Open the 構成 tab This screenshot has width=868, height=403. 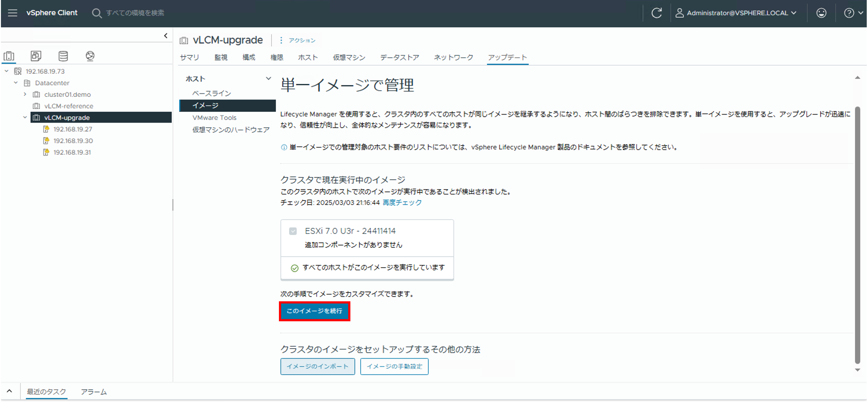[249, 57]
